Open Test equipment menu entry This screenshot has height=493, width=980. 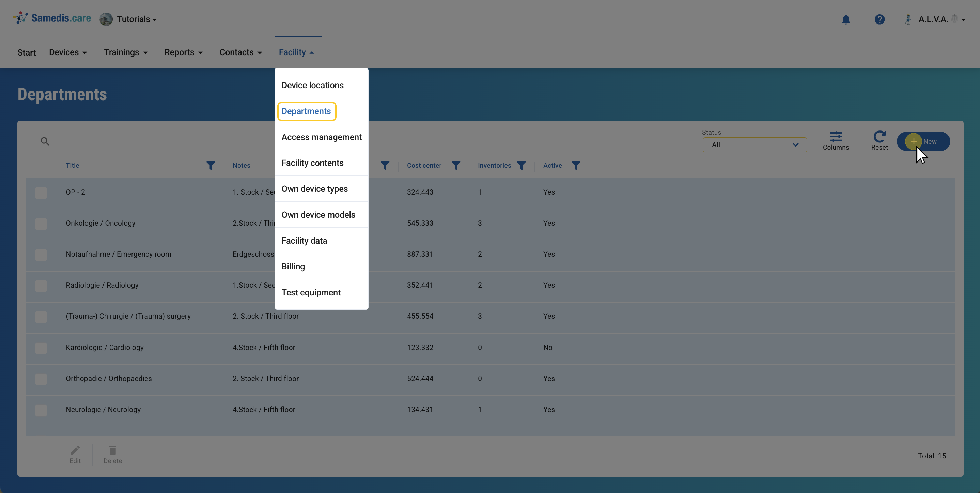311,292
